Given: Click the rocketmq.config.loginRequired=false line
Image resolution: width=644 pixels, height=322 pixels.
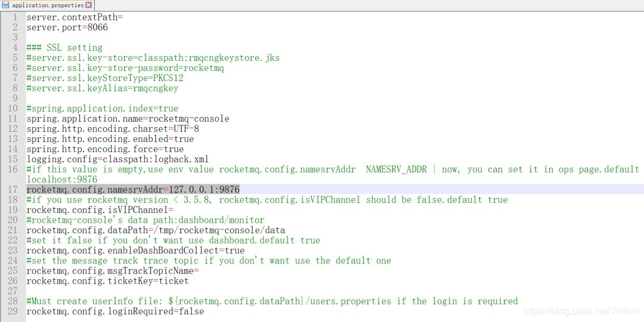Looking at the screenshot, I should coord(116,311).
